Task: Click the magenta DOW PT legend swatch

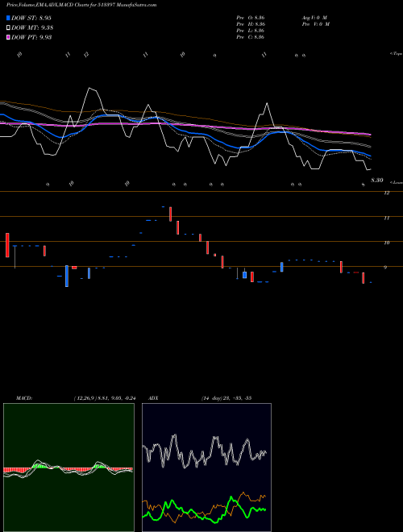Action: point(9,37)
